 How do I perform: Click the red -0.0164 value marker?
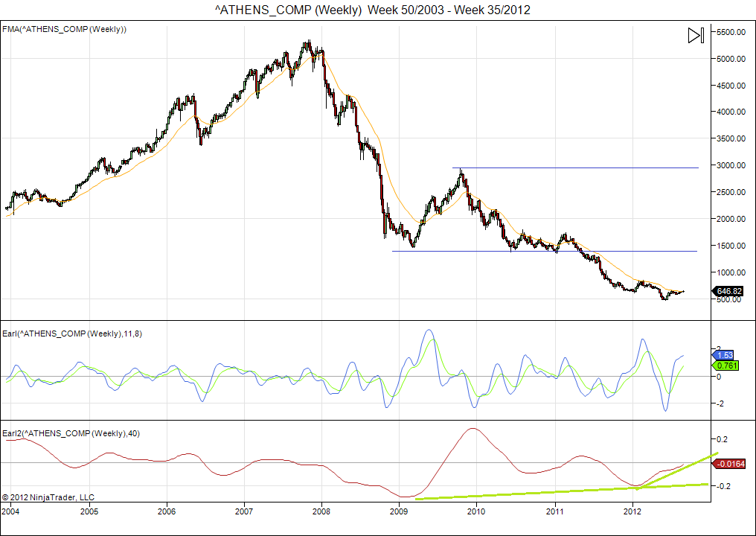[728, 465]
